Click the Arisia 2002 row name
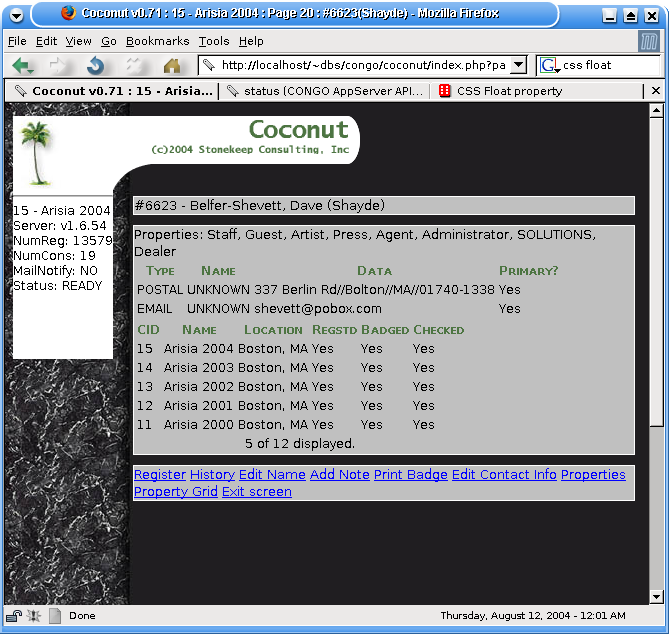Image resolution: width=669 pixels, height=634 pixels. (198, 387)
